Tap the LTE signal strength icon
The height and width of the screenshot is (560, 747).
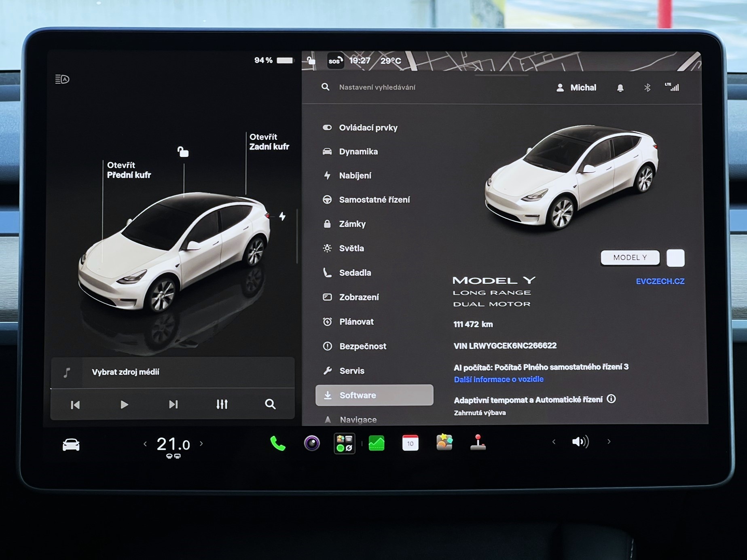coord(672,87)
